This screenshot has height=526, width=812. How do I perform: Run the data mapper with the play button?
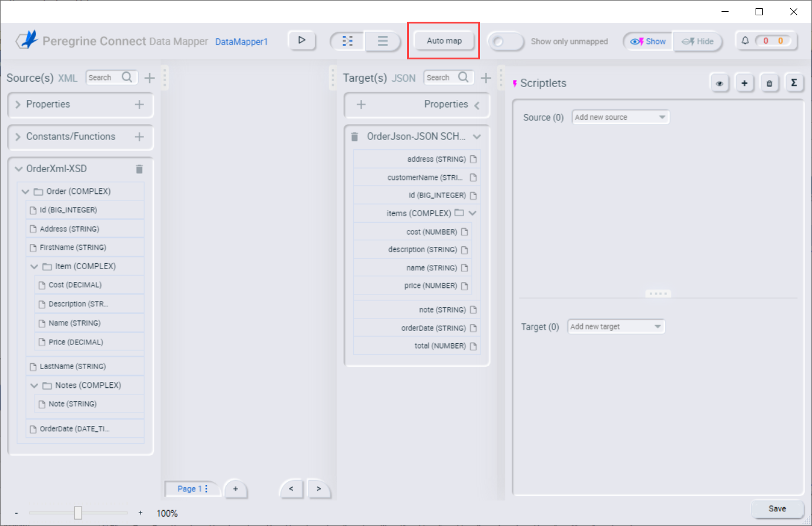click(x=302, y=41)
